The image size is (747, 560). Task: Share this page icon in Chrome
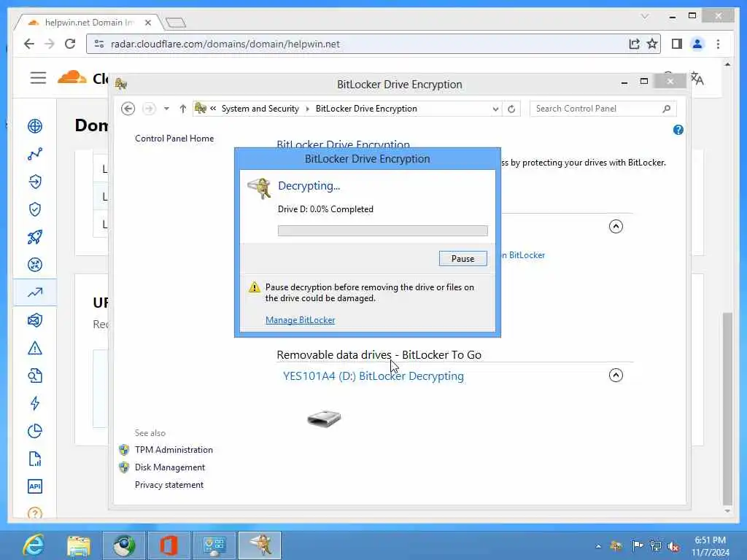point(634,44)
